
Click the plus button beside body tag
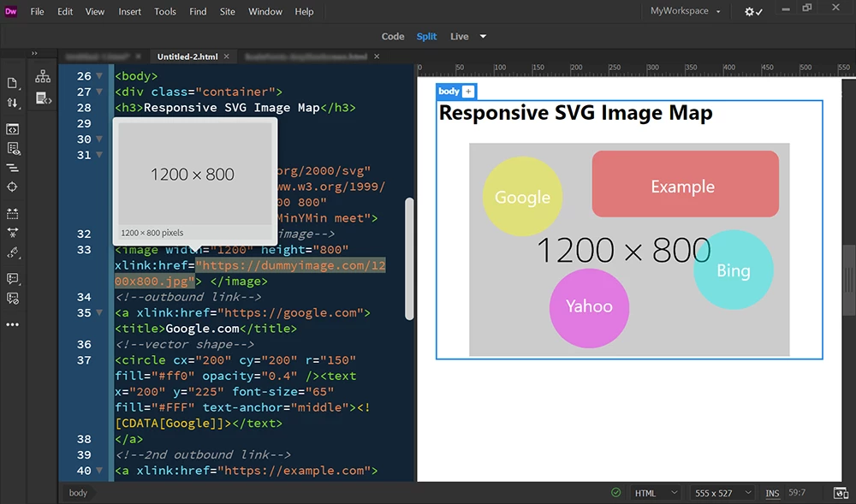pyautogui.click(x=468, y=91)
